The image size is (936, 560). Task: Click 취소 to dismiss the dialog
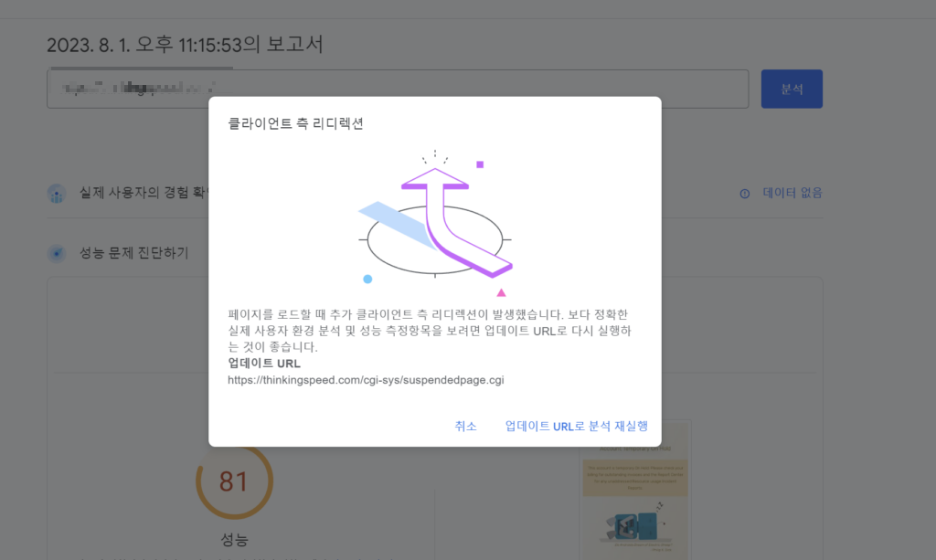(466, 426)
